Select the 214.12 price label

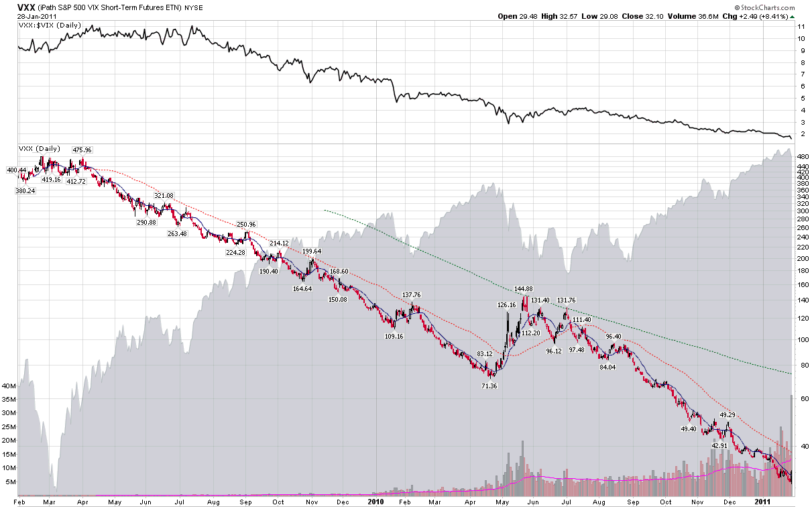(x=278, y=243)
